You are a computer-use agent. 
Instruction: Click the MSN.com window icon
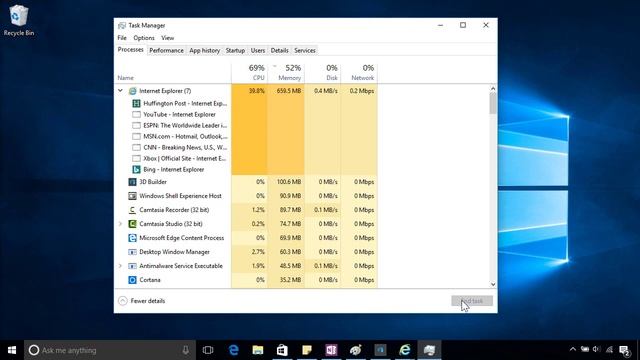[x=136, y=137]
